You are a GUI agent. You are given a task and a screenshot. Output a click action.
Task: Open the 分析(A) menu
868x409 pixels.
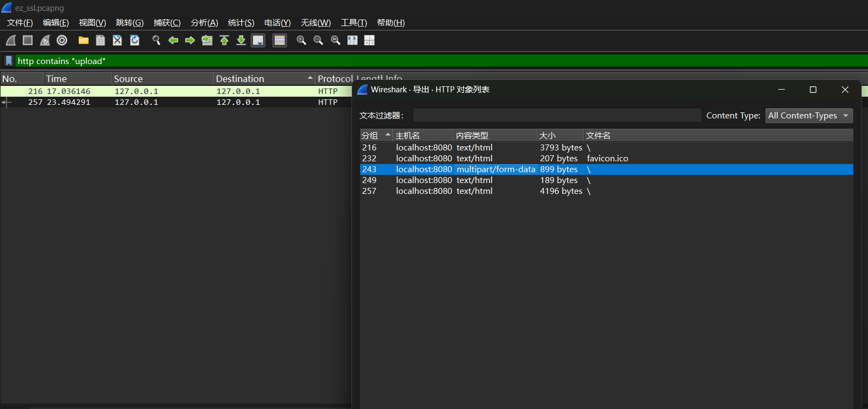click(x=204, y=22)
